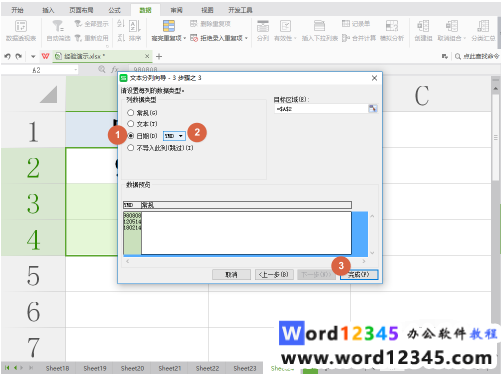Open the 数据透视表 pivot table tool
The width and height of the screenshot is (502, 374).
tap(21, 30)
